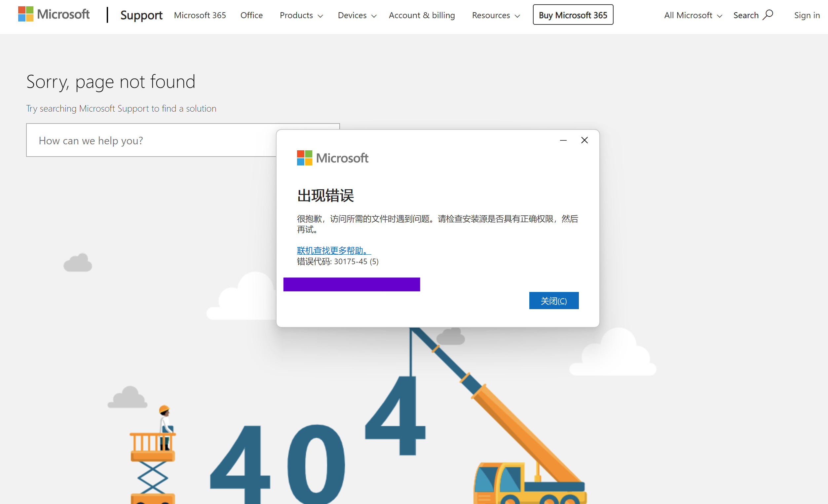Open the Microsoft 365 nav item
Image resolution: width=828 pixels, height=504 pixels.
pos(200,16)
